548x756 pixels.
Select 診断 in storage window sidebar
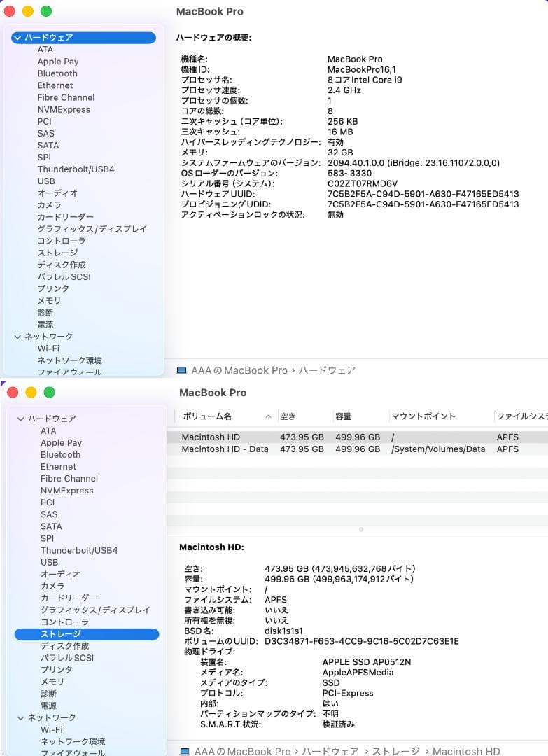[x=48, y=694]
